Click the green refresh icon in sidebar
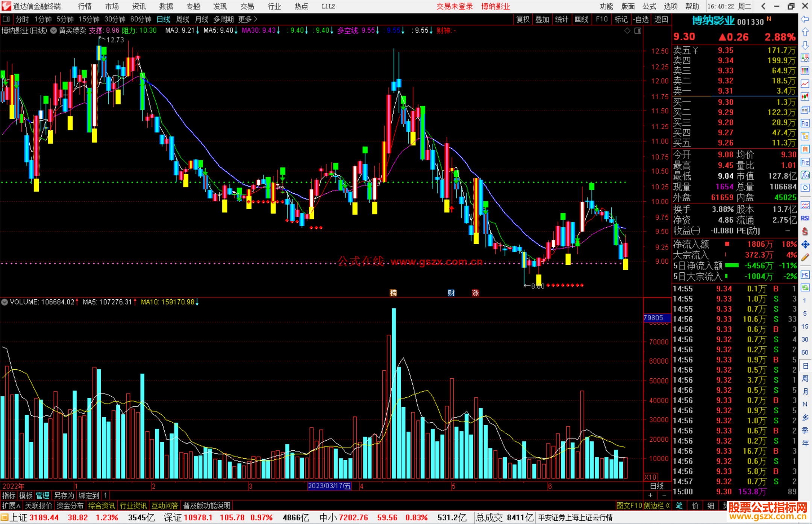Viewport: 812px width, 524px height. [805, 288]
